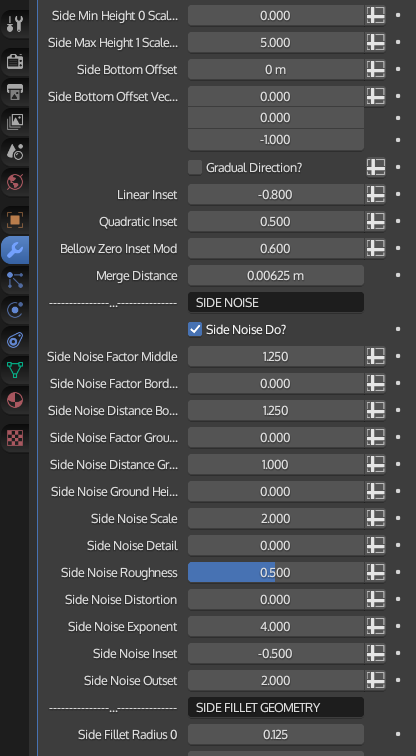This screenshot has width=416, height=756.
Task: Click the SIDE NOISE text field
Action: point(276,303)
